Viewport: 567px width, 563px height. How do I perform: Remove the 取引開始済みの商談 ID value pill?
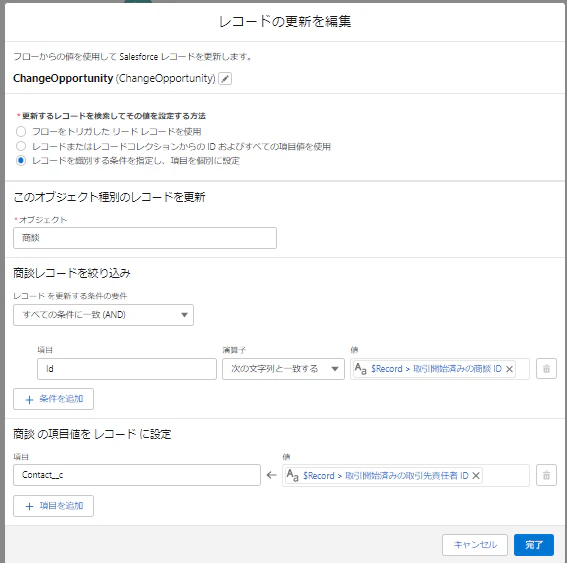coord(509,369)
